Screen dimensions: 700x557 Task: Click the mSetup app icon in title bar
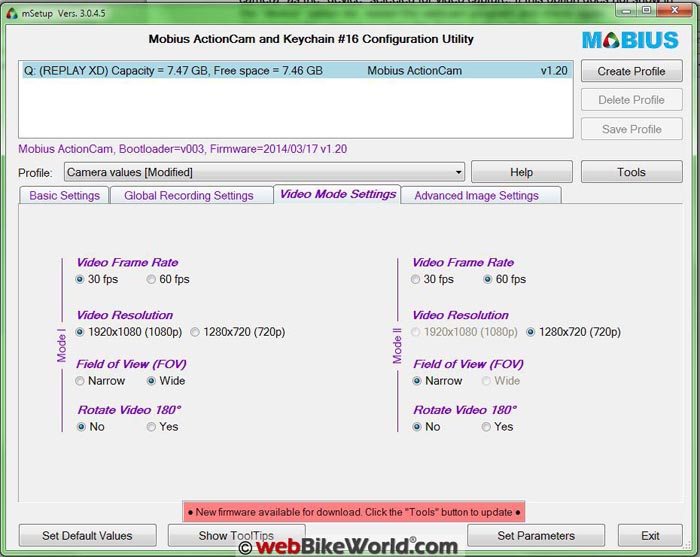coord(12,13)
